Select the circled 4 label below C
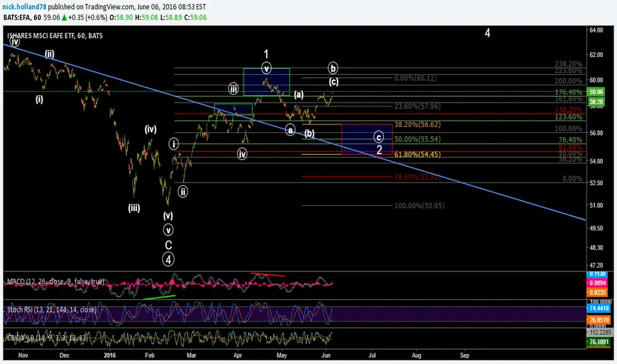 (168, 259)
